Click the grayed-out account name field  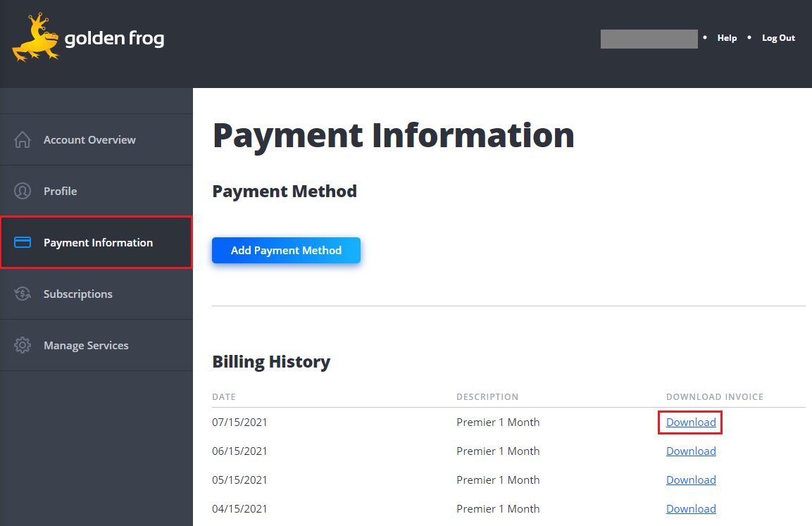pyautogui.click(x=649, y=39)
